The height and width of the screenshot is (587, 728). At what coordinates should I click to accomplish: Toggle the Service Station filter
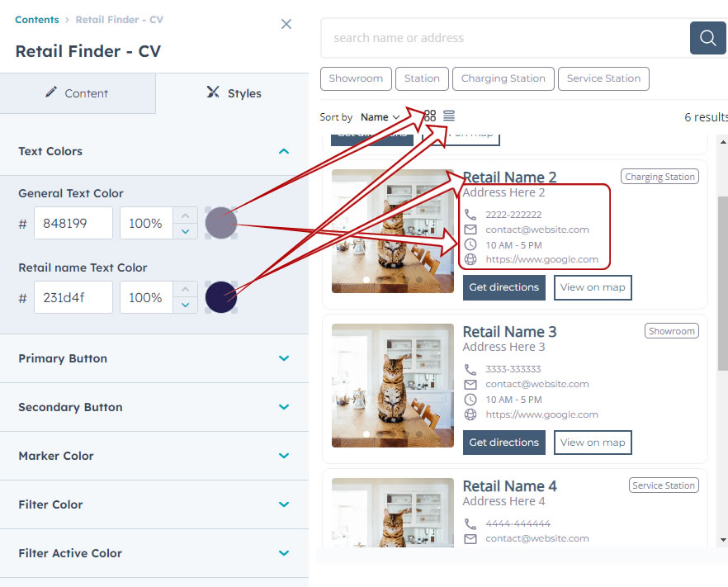603,78
